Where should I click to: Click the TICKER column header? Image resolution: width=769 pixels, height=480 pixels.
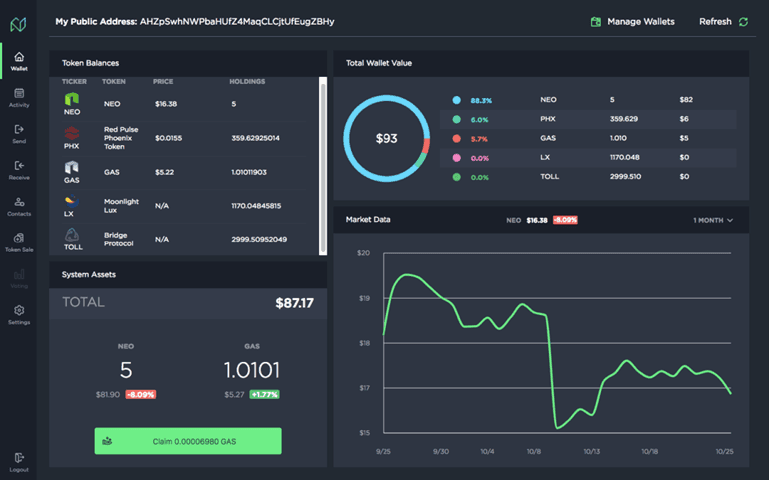tap(74, 81)
